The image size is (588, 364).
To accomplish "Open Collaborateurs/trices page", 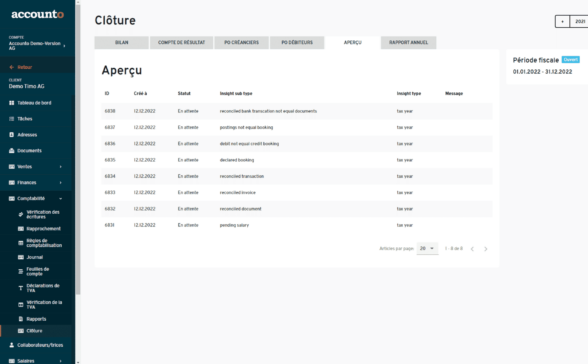I will pos(40,345).
